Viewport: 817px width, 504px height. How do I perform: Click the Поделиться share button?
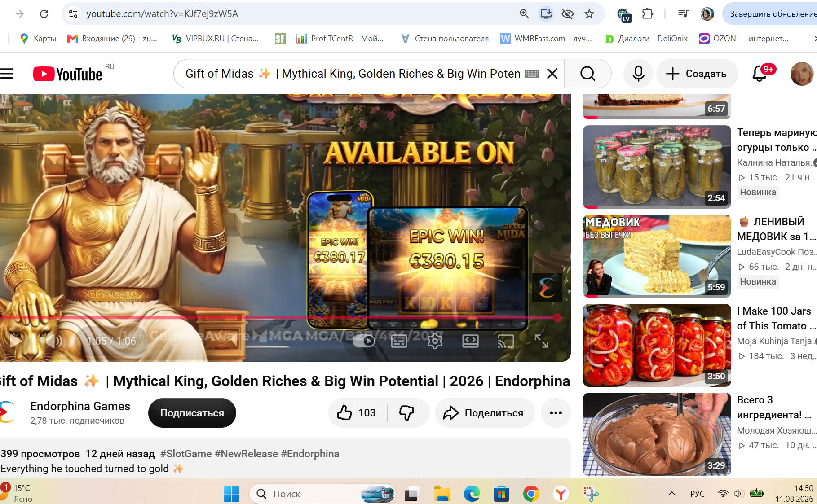click(485, 413)
